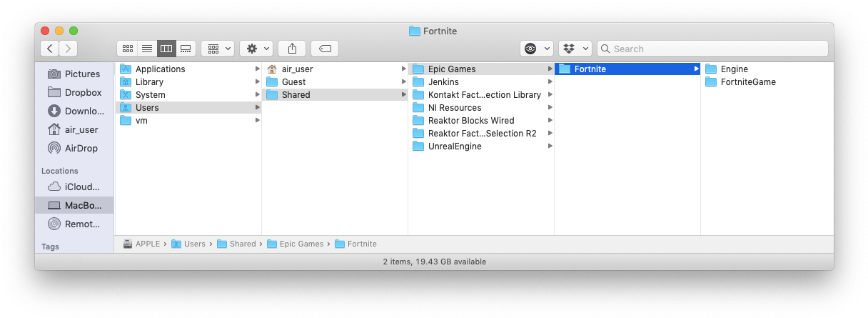The image size is (868, 318).
Task: Click Shared in the path bar
Action: point(236,244)
